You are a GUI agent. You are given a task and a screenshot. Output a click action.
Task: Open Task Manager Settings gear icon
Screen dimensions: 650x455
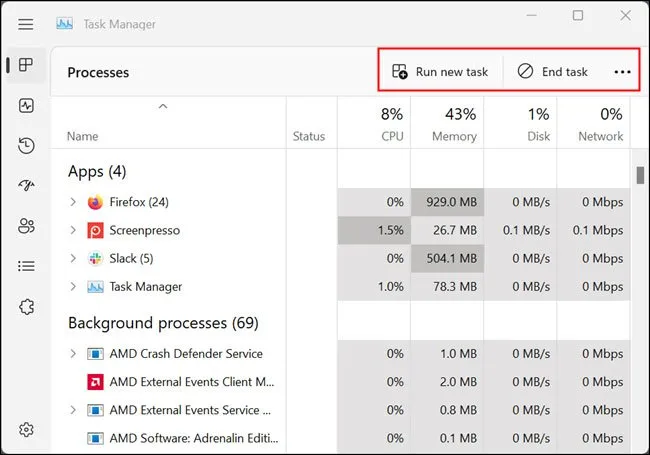coord(26,430)
